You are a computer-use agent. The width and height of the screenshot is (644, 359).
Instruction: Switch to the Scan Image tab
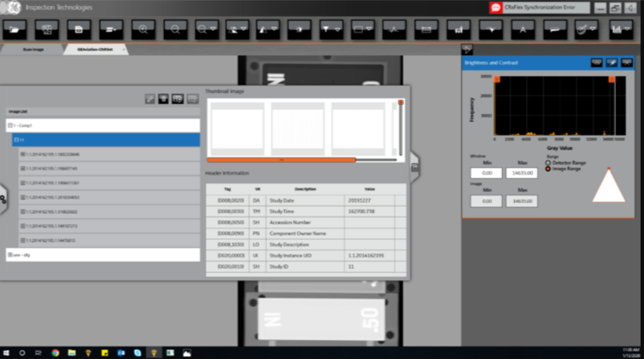click(x=33, y=50)
